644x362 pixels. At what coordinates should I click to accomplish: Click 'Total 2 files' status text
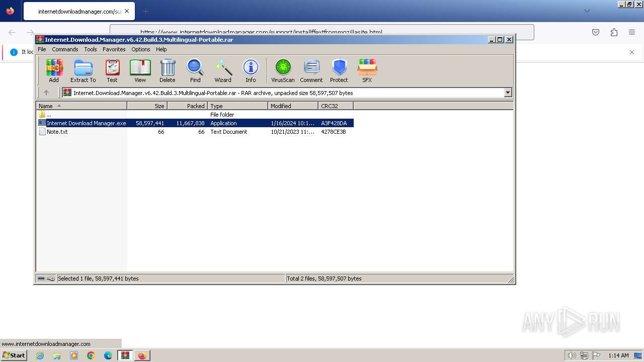point(324,279)
